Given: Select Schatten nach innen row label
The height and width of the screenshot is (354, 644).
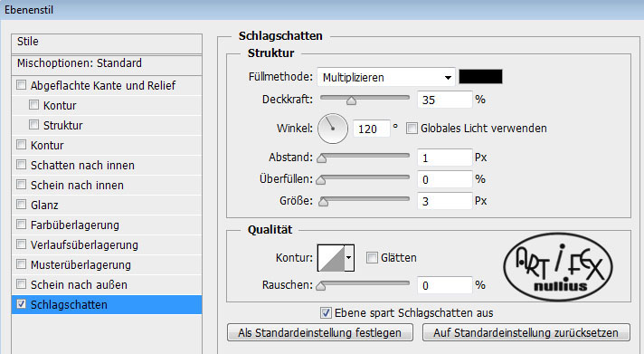Looking at the screenshot, I should tap(82, 165).
